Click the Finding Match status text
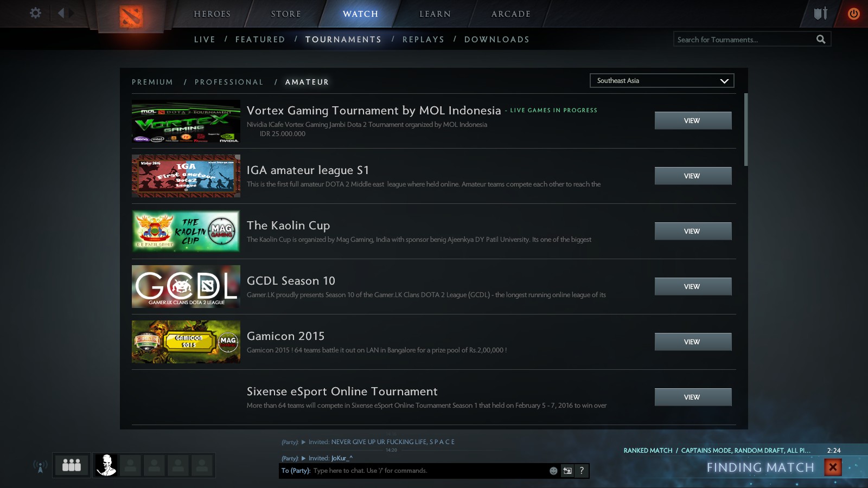Viewport: 868px width, 488px height. 761,467
